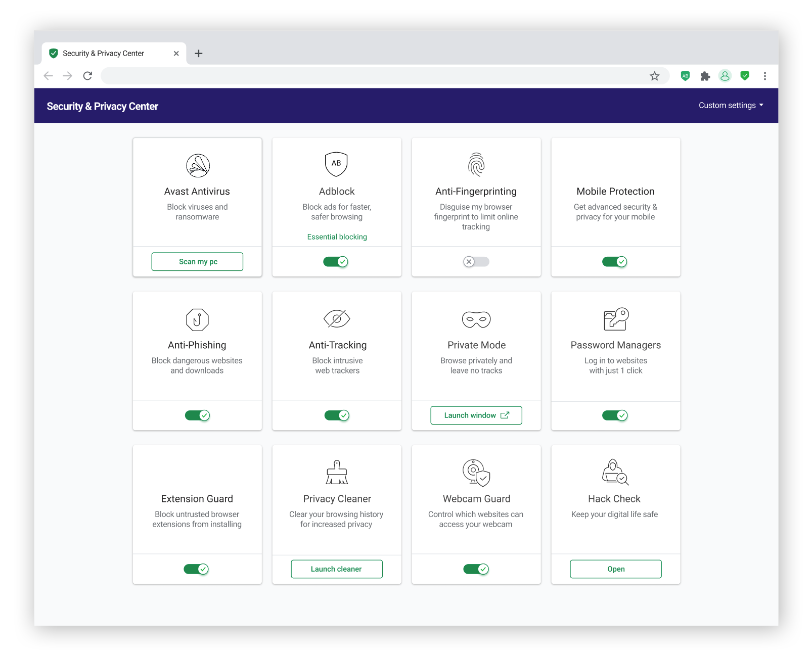Expand the Custom settings dropdown
This screenshot has height=655, width=812.
coord(731,105)
